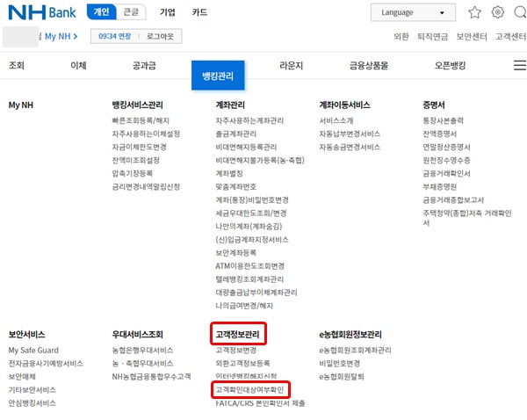Open 금리변경내역알림신청
Viewport: 527px width, 420px height.
[x=146, y=186]
